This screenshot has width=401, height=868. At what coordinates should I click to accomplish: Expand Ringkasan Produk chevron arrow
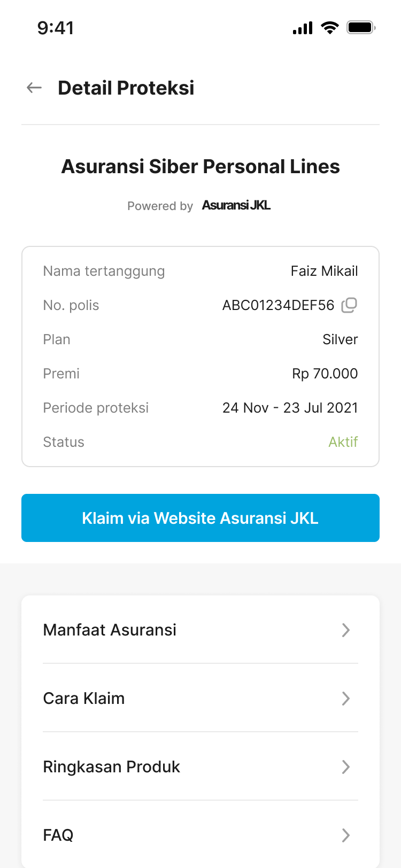(346, 767)
